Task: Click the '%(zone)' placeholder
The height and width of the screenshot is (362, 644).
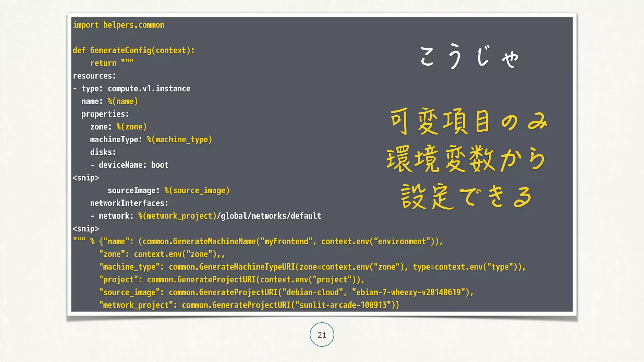Action: coord(131,127)
